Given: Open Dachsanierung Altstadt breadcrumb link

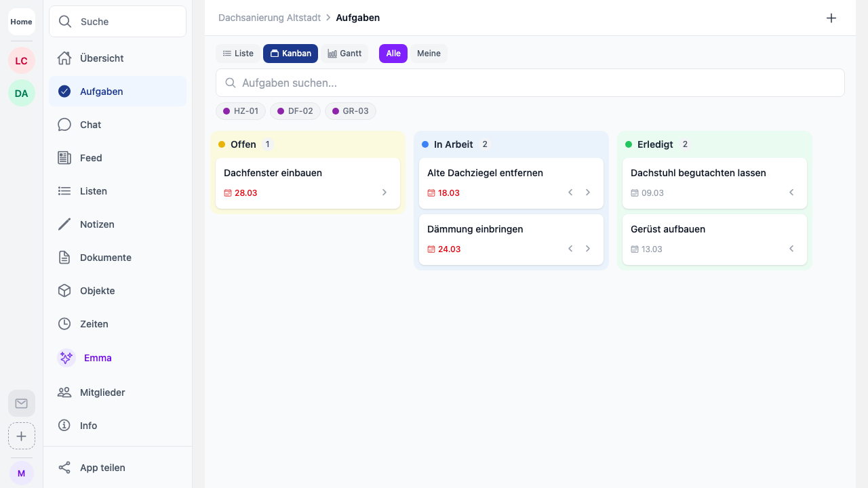Looking at the screenshot, I should (269, 18).
